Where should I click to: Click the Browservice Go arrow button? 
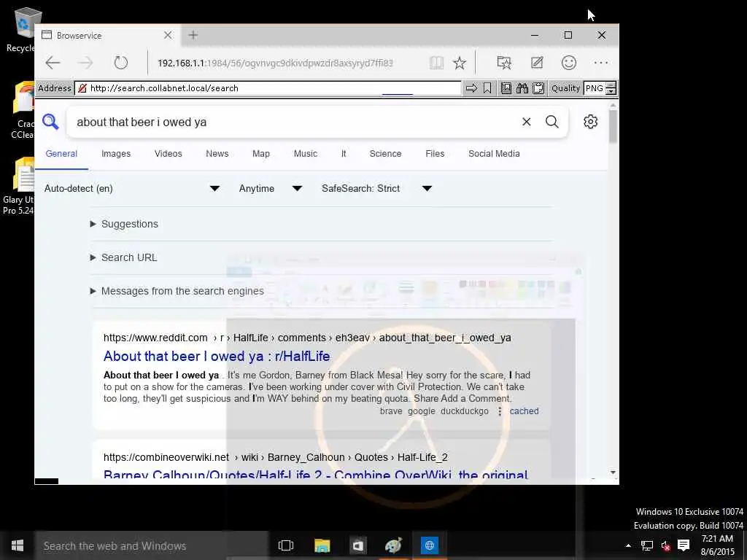click(x=472, y=88)
